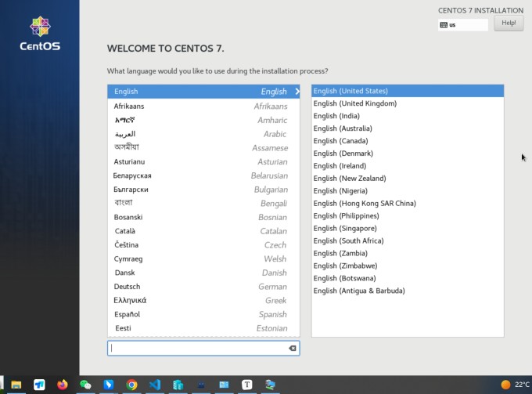
Task: Select Eesti (Estonian) in the language list
Action: click(203, 328)
